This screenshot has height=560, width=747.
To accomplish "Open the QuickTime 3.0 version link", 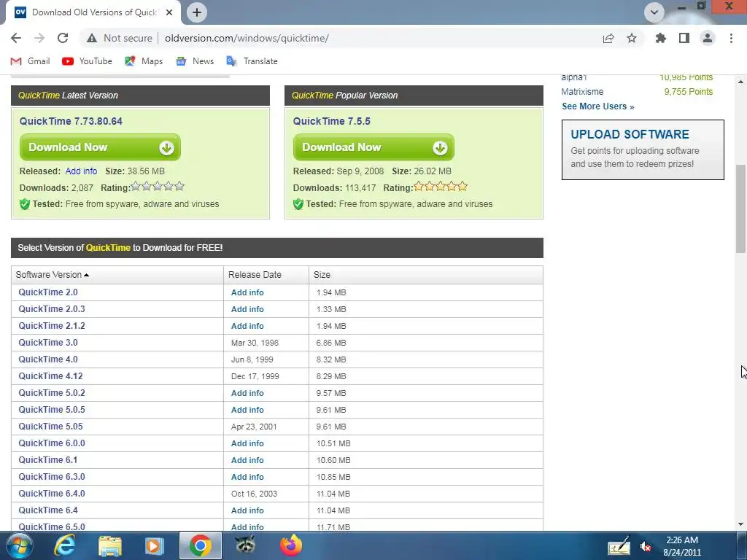I will click(48, 343).
